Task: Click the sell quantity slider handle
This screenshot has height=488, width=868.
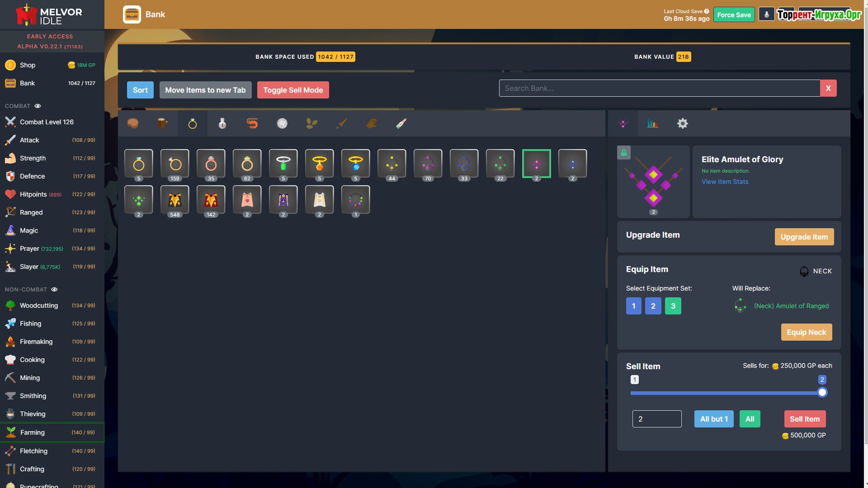Action: click(822, 392)
